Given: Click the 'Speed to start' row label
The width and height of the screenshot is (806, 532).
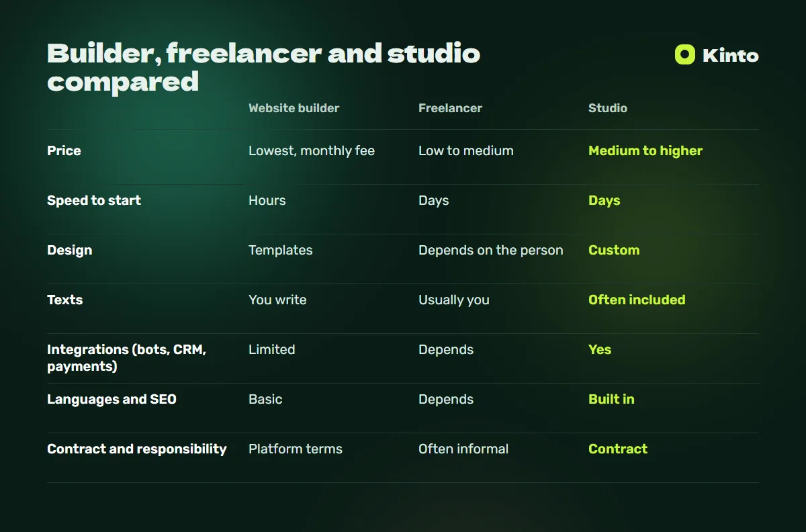Looking at the screenshot, I should click(x=94, y=201).
